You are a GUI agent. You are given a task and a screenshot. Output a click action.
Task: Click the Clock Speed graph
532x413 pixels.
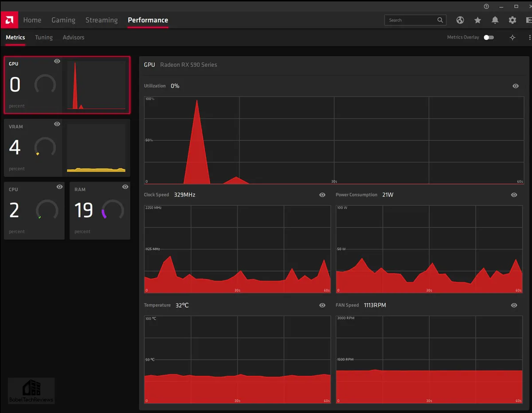238,249
